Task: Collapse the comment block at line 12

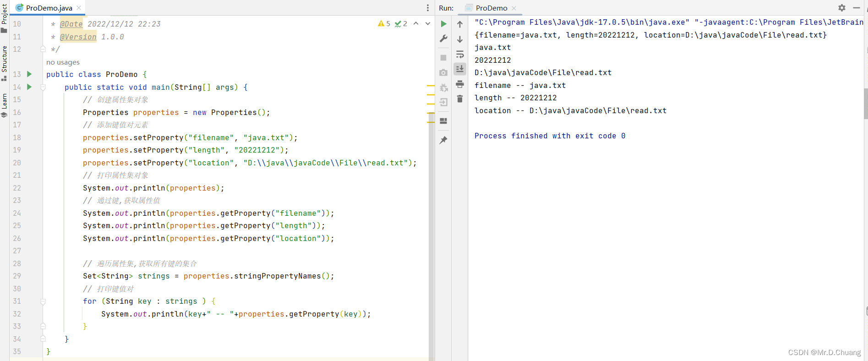Action: [x=43, y=49]
